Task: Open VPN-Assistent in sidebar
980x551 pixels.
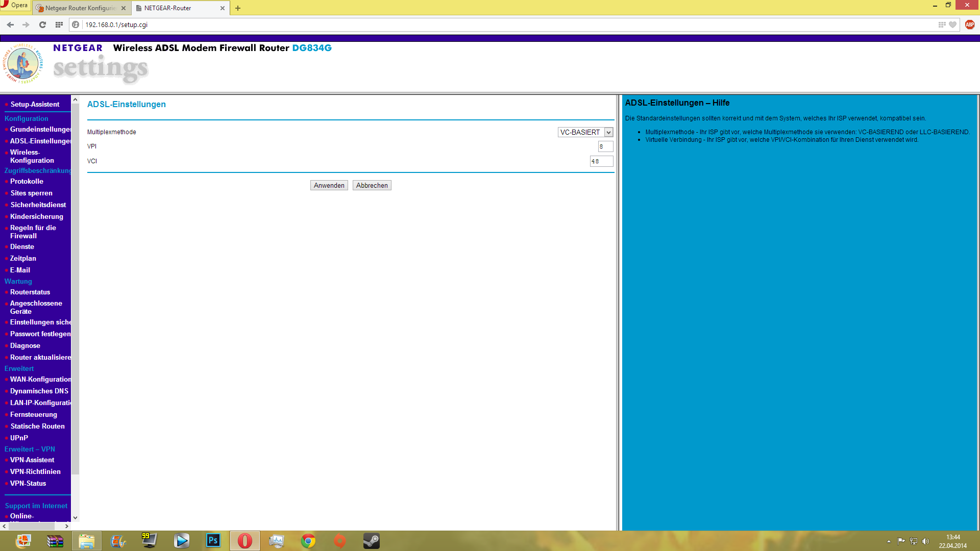Action: [32, 460]
